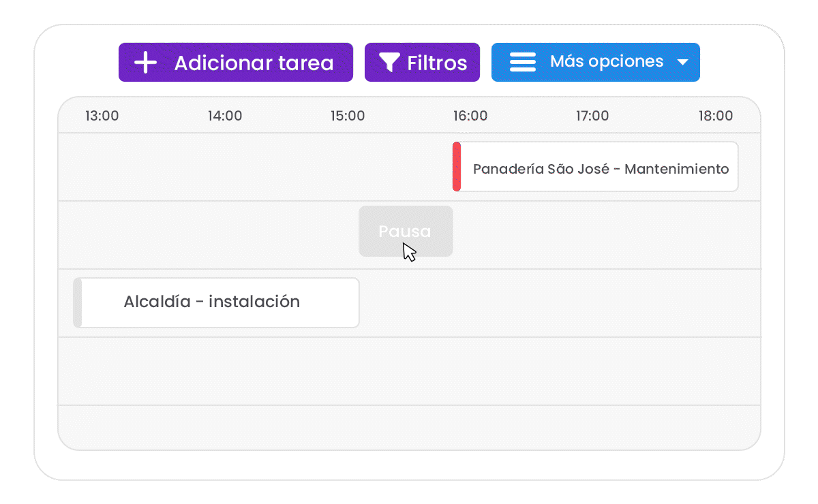Open the Más opciones menu label
The width and height of the screenshot is (818, 504).
[x=606, y=62]
